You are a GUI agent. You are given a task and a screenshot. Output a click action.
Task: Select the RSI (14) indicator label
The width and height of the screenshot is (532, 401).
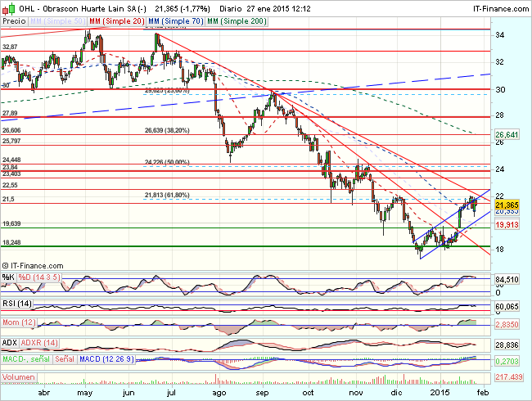[x=17, y=304]
